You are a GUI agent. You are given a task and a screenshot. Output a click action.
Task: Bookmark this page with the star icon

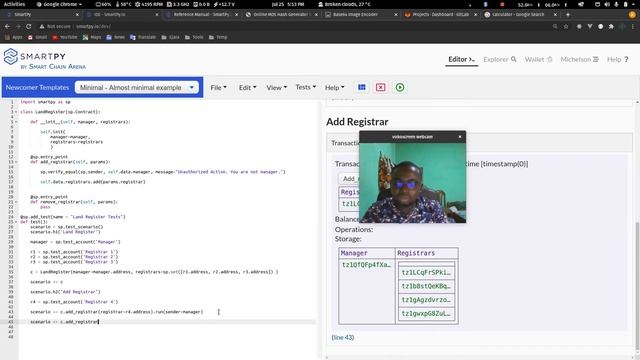566,26
